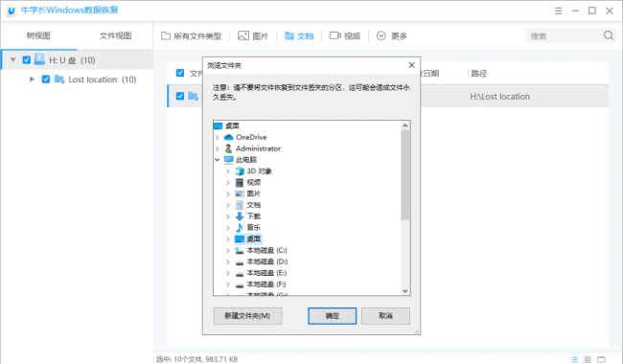The height and width of the screenshot is (364, 623).
Task: Toggle the H: U 盘 checkbox
Action: click(27, 60)
